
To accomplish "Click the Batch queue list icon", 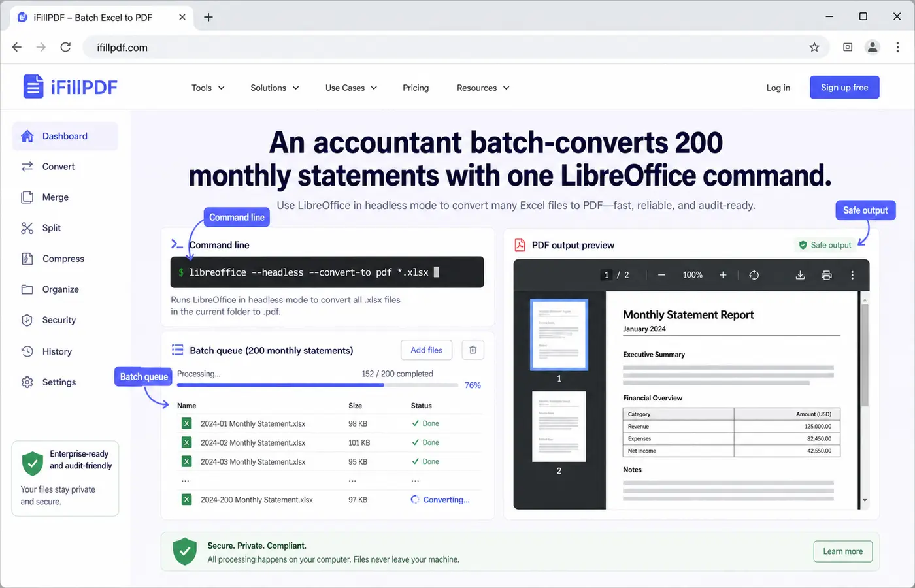I will click(177, 350).
